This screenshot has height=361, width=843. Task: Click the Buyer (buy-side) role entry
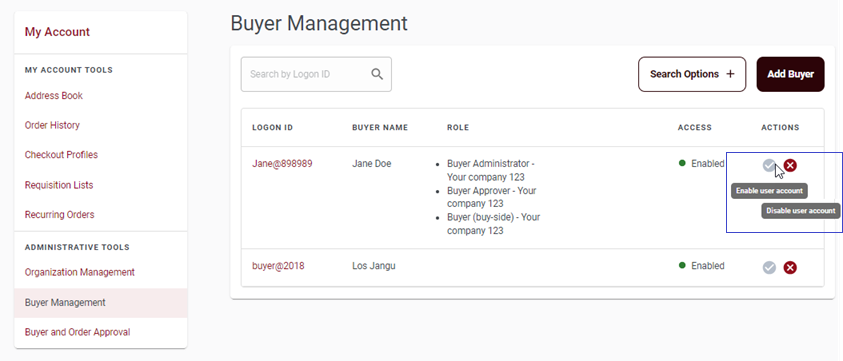(x=494, y=224)
